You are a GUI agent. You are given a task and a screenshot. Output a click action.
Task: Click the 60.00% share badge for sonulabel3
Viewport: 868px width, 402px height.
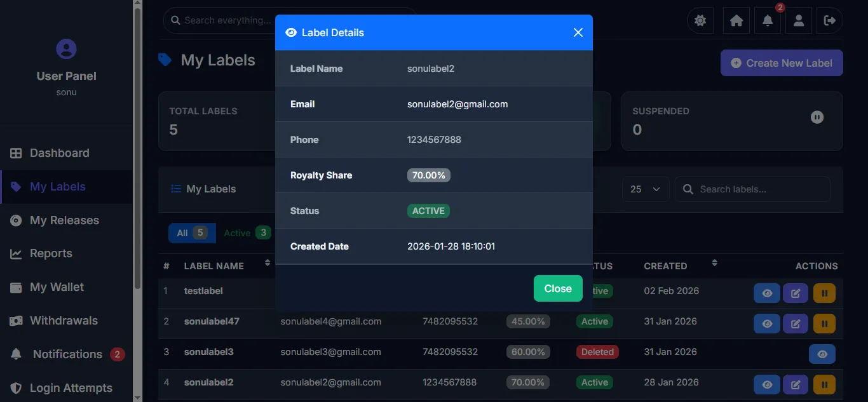(x=528, y=352)
